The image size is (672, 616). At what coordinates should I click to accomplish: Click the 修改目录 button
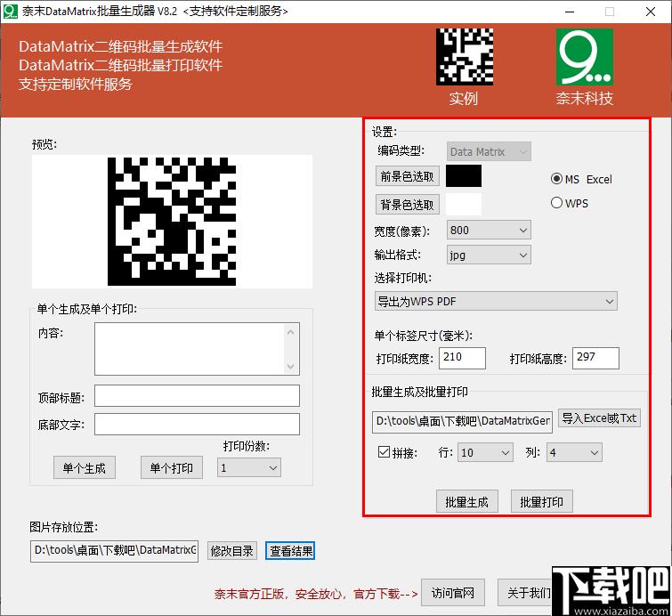click(x=232, y=551)
